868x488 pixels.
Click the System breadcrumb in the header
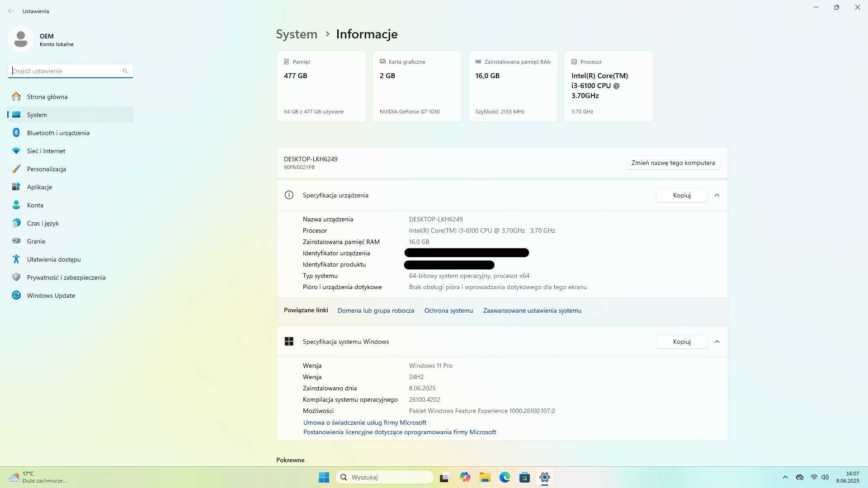click(297, 34)
